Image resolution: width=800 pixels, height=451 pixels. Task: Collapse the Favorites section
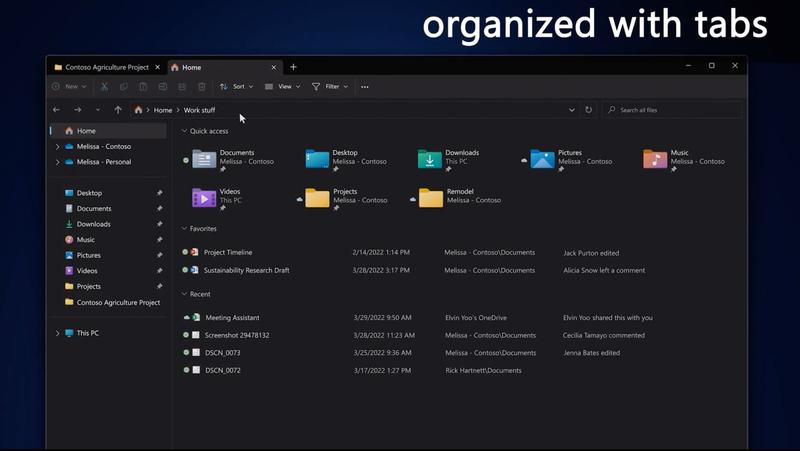coord(184,229)
